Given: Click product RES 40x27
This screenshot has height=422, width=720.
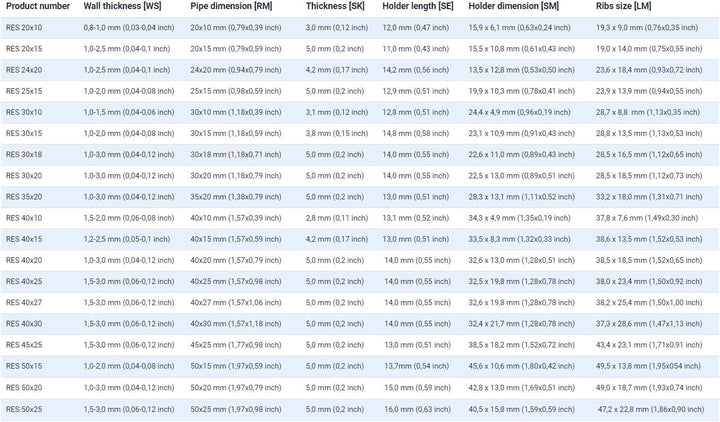Looking at the screenshot, I should click(24, 303).
